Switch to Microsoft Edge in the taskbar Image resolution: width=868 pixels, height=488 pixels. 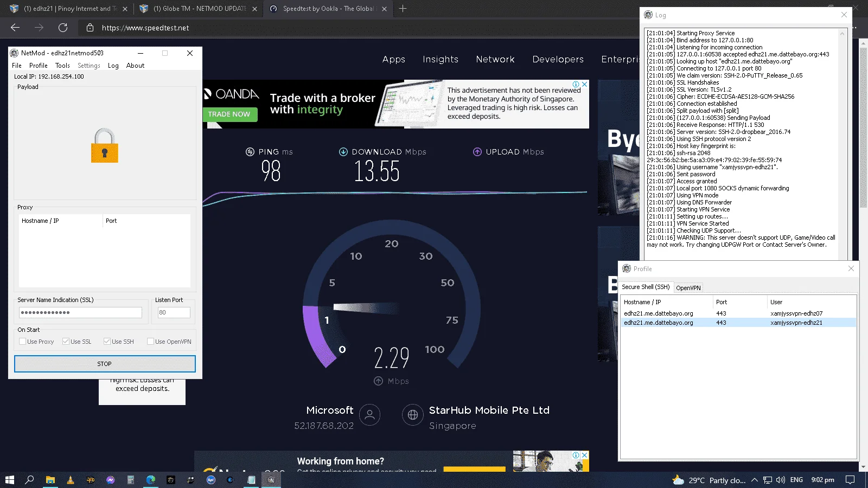point(151,480)
